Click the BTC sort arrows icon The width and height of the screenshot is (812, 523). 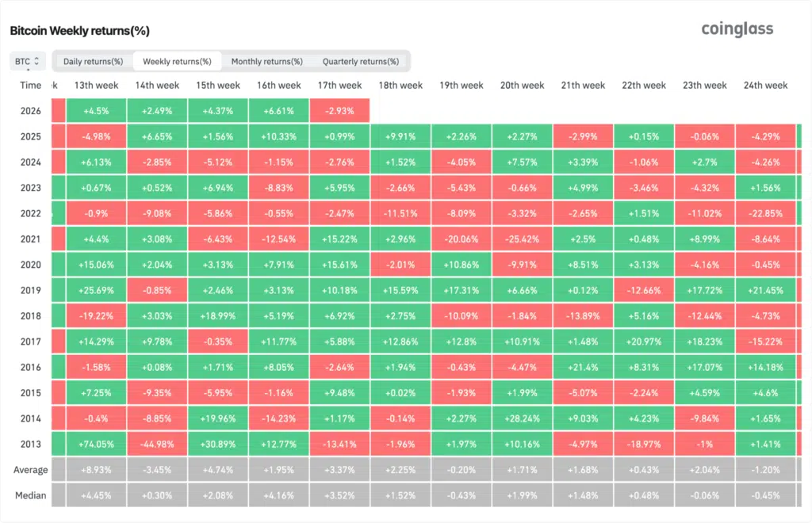click(37, 61)
